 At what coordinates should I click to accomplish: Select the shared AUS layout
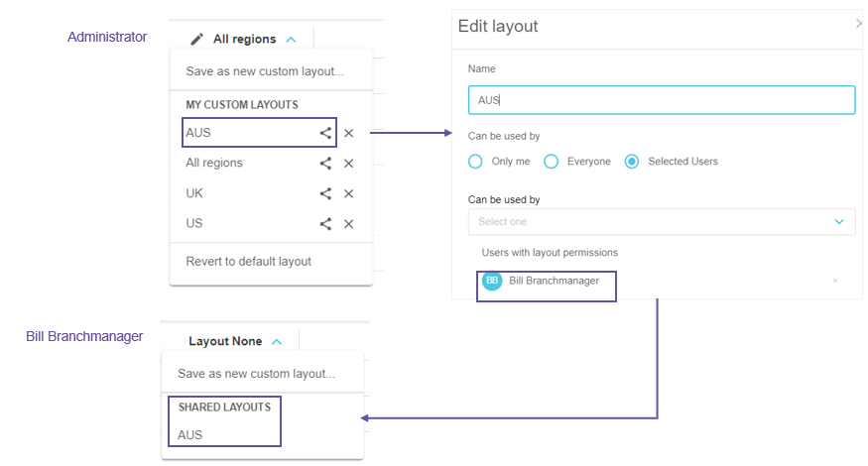point(190,435)
